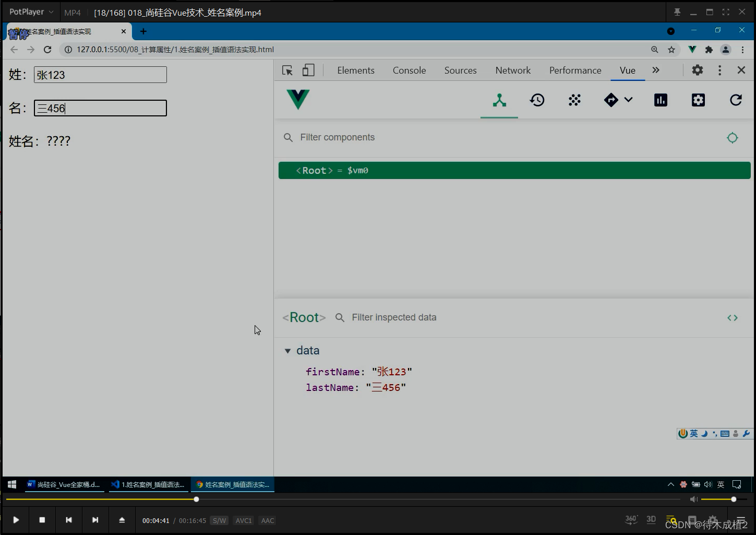Open the browser zoom magnifier icon
This screenshot has height=535, width=756.
pos(655,50)
